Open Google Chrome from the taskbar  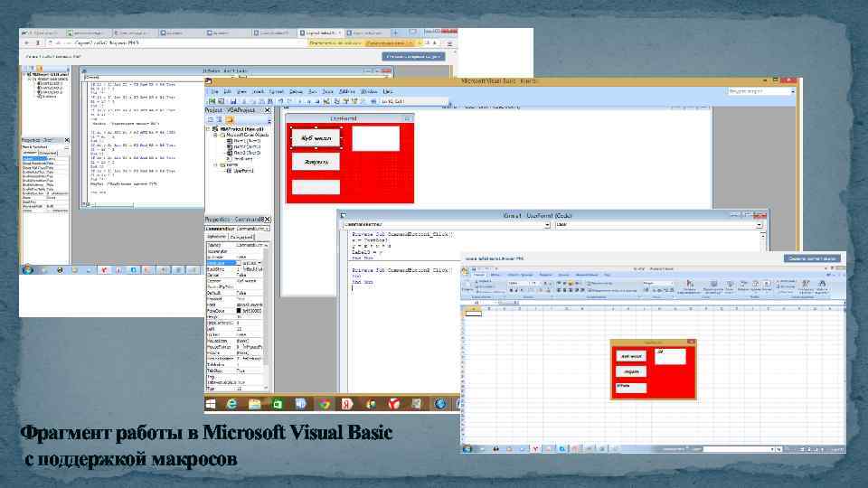[x=325, y=404]
